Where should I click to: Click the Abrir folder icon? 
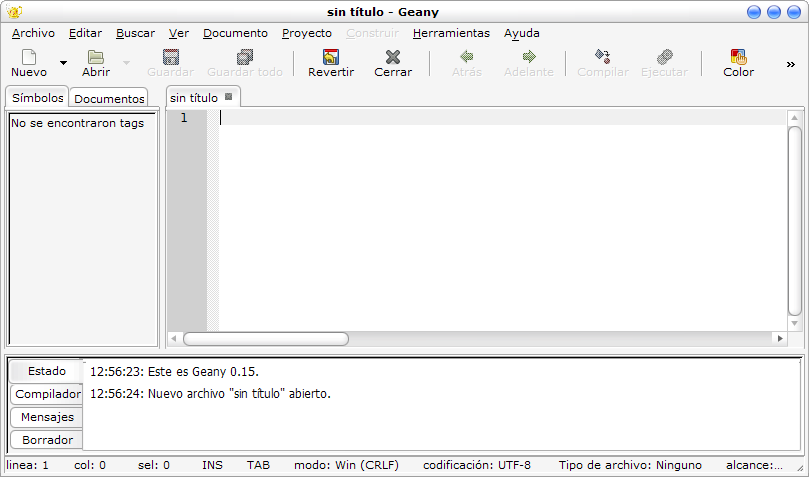95,58
